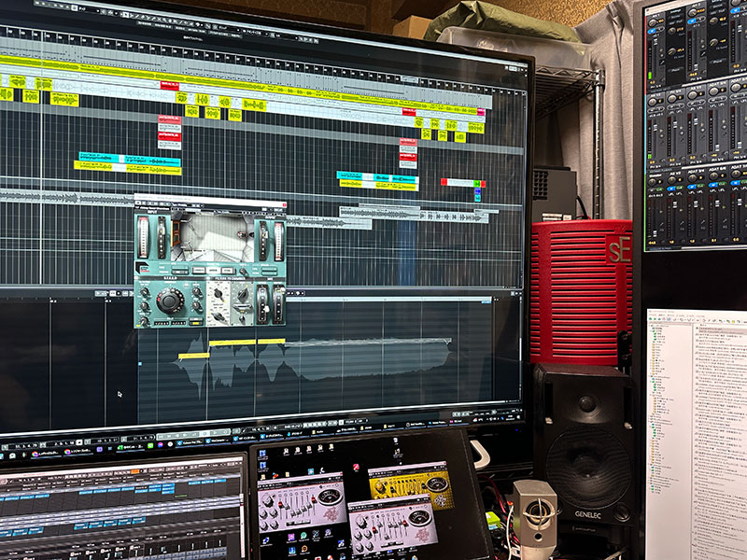747x560 pixels.
Task: Click the VU meter in the yellow tablet plugin
Action: coord(437,484)
